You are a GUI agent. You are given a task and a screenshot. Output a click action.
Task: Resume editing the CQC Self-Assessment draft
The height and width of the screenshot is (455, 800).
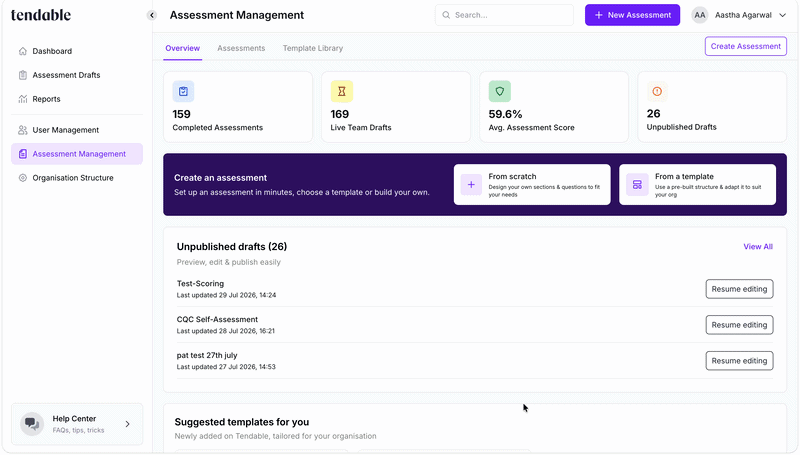(739, 325)
